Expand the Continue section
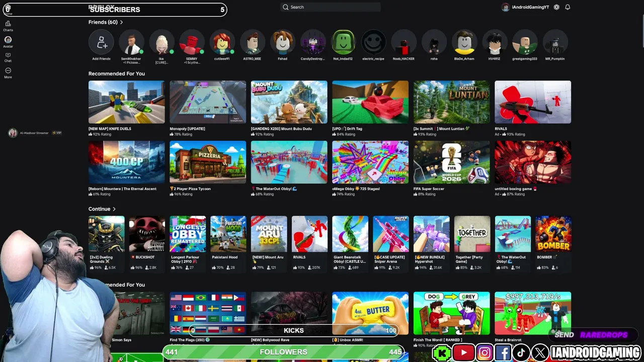 114,209
